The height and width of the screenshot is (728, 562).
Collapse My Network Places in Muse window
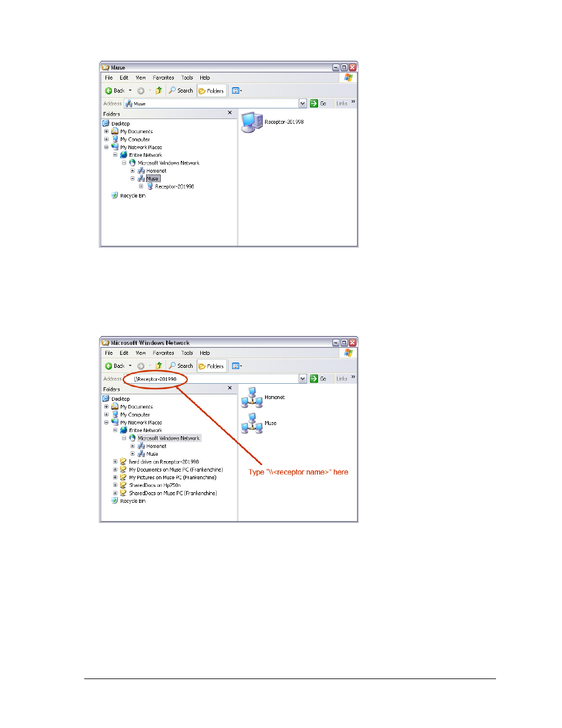(107, 147)
